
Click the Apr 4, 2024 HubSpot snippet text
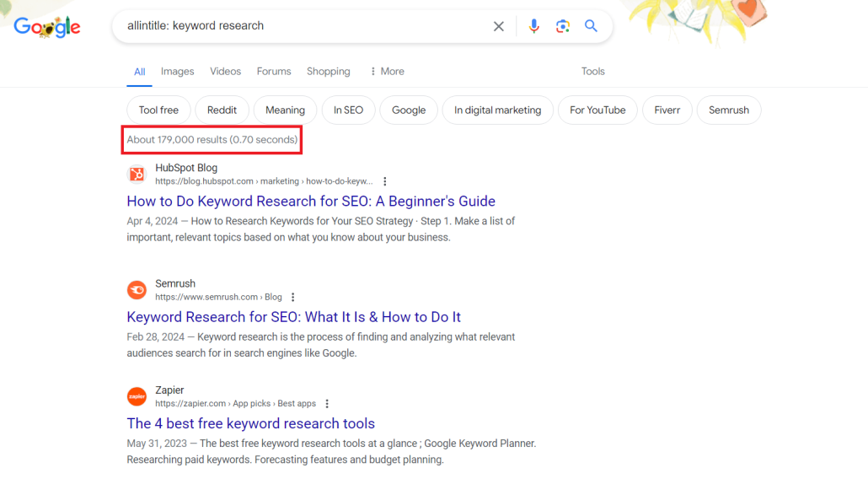coord(320,229)
